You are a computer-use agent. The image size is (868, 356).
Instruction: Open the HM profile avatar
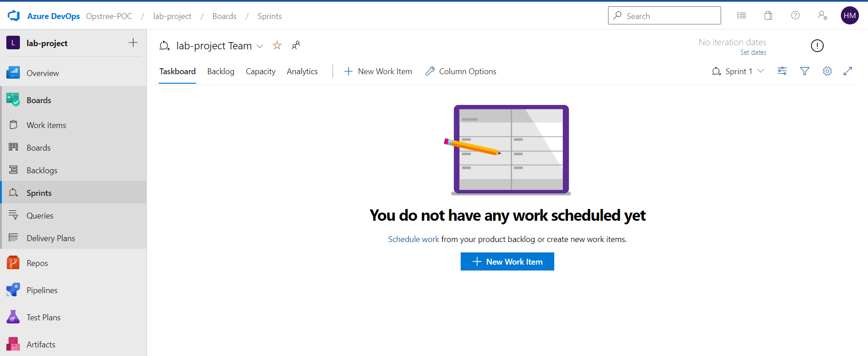pyautogui.click(x=849, y=15)
